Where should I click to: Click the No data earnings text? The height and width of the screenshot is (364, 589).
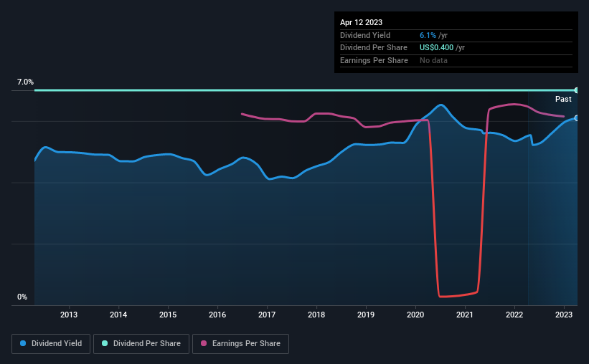tap(434, 60)
